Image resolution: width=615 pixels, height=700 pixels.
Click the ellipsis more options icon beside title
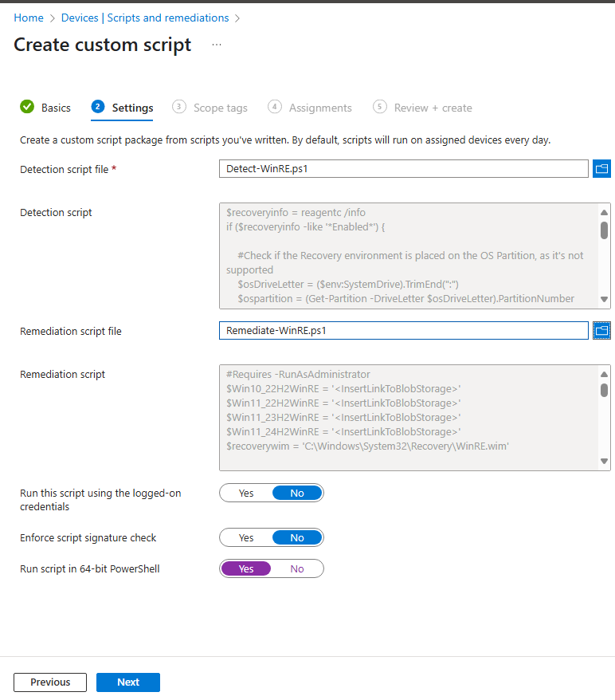click(x=217, y=45)
